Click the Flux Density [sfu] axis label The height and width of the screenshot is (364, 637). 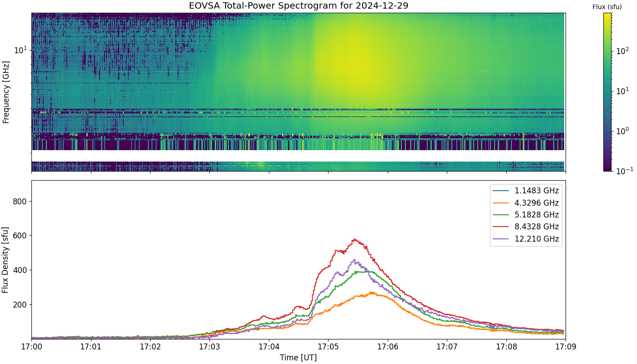click(5, 259)
